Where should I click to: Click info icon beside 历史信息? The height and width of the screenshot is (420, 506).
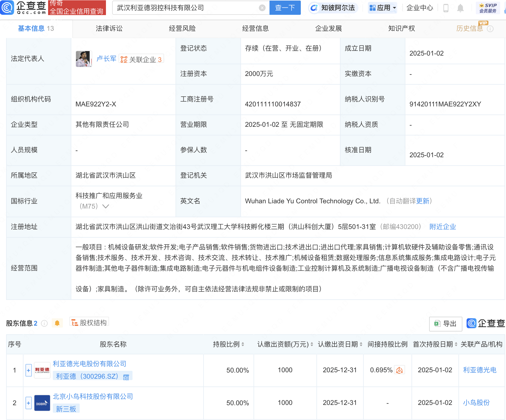pos(490,29)
